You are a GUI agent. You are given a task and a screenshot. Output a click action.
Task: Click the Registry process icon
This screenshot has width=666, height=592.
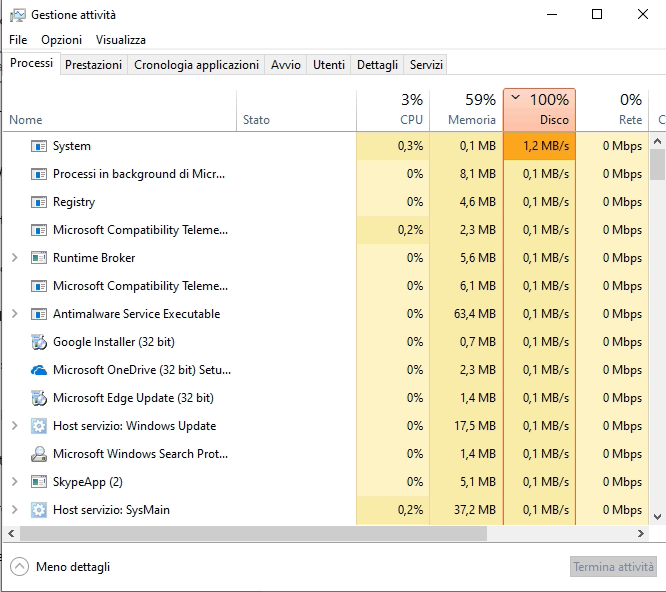pyautogui.click(x=39, y=202)
